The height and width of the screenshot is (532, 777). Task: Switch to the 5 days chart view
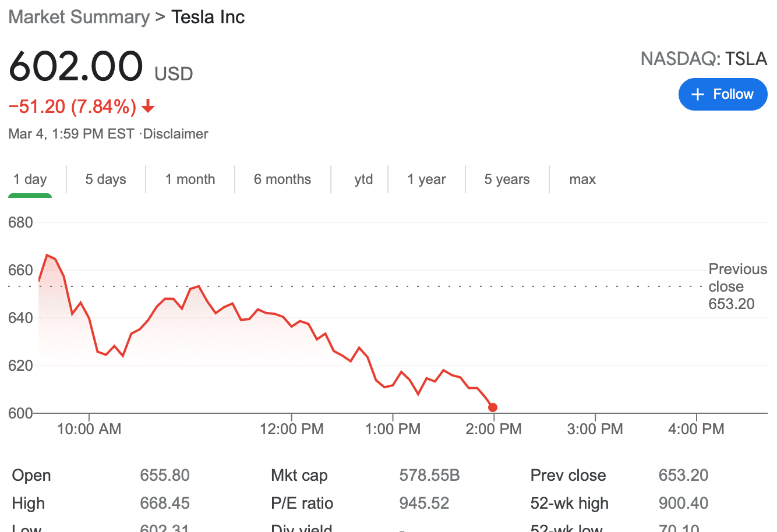coord(105,179)
